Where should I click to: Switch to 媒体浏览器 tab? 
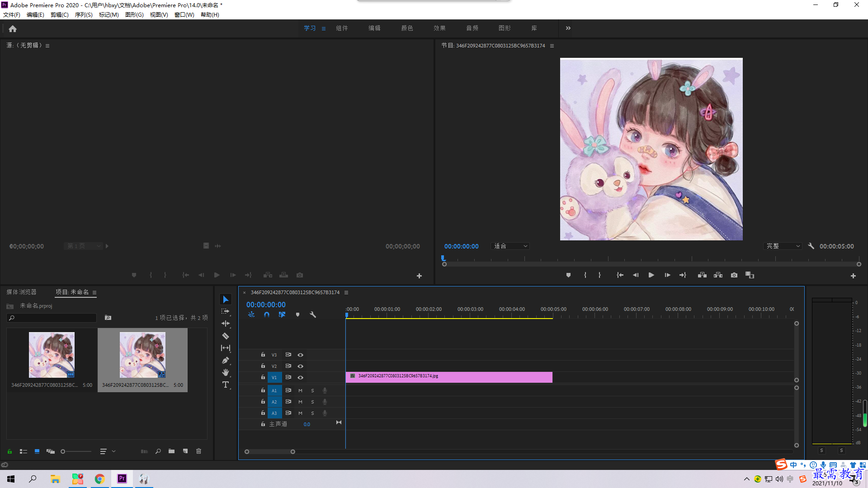coord(21,292)
